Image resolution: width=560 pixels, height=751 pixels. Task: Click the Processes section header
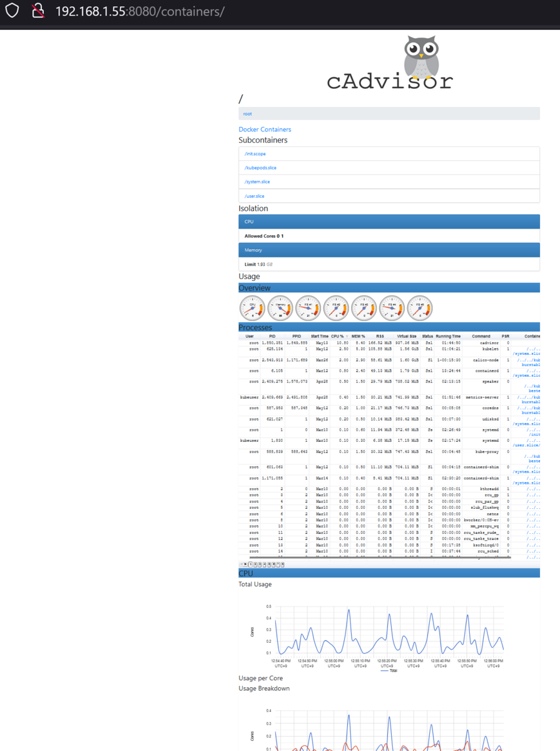[x=389, y=327]
